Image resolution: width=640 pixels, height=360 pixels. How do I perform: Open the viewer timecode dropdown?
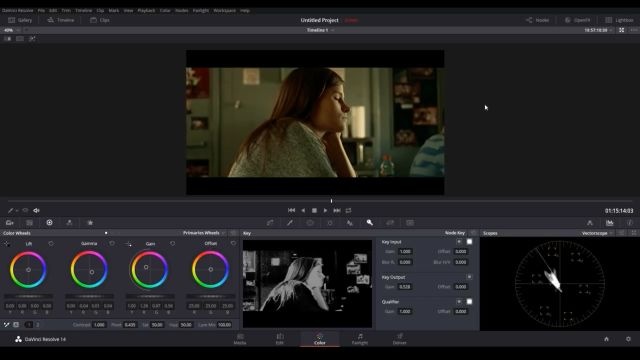click(x=598, y=30)
